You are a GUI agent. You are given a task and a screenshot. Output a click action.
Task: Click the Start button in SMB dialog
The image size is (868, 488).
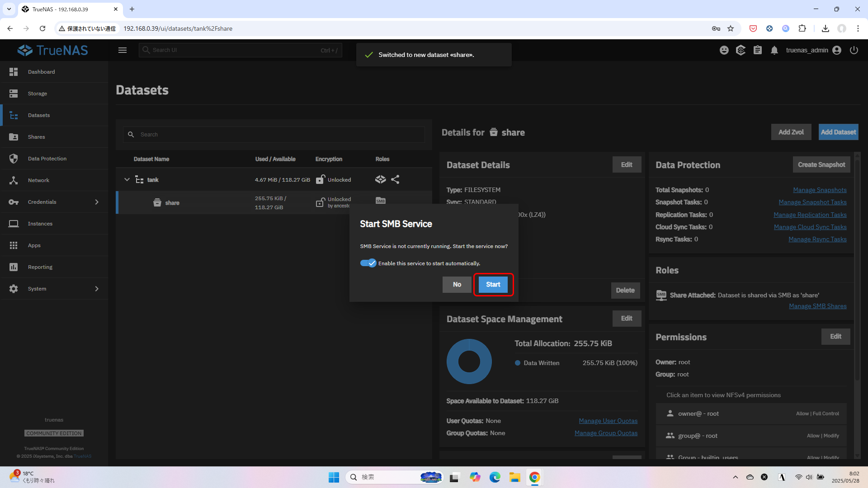click(493, 285)
